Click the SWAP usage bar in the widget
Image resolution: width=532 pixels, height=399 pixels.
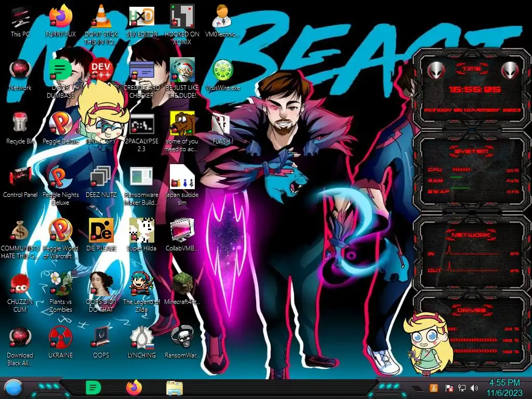coord(460,188)
